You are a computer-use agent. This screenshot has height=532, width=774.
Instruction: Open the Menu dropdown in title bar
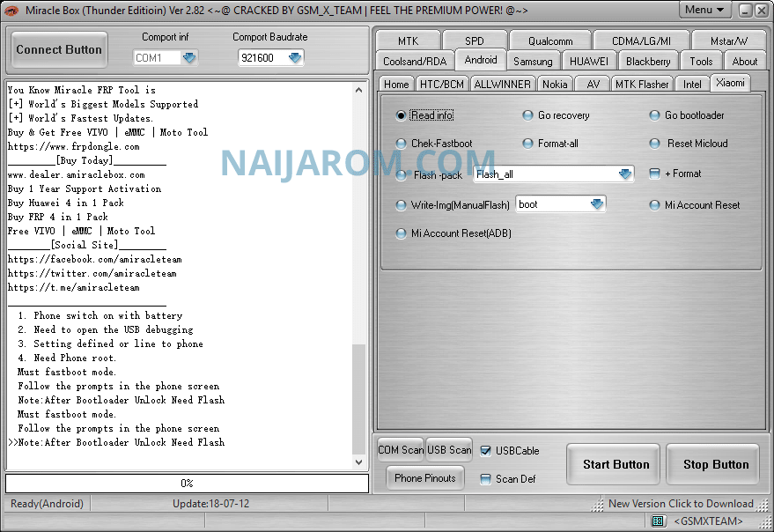[704, 10]
